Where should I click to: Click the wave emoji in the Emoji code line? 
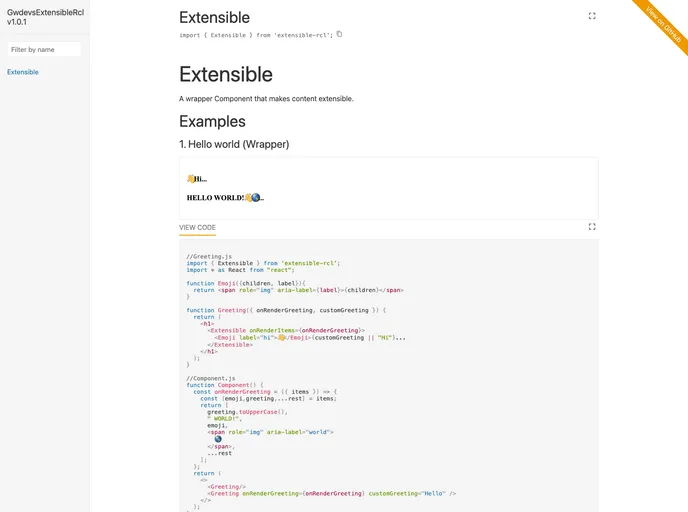[x=282, y=338]
